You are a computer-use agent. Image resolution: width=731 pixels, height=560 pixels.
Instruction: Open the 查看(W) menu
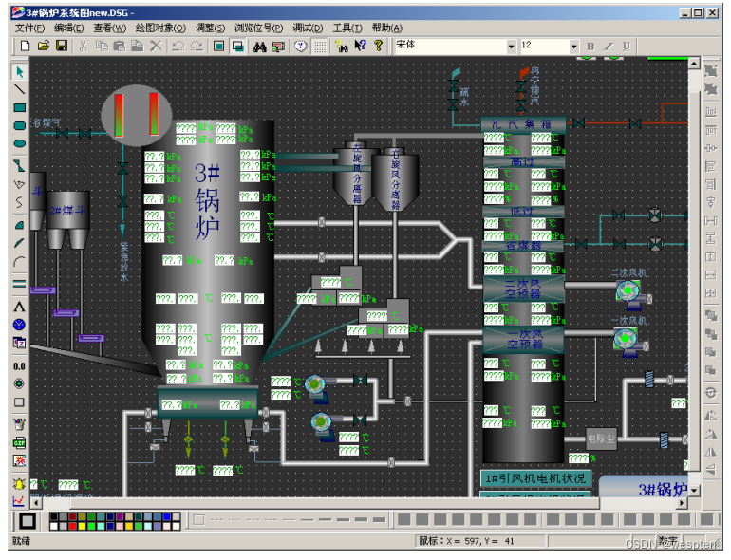(109, 28)
